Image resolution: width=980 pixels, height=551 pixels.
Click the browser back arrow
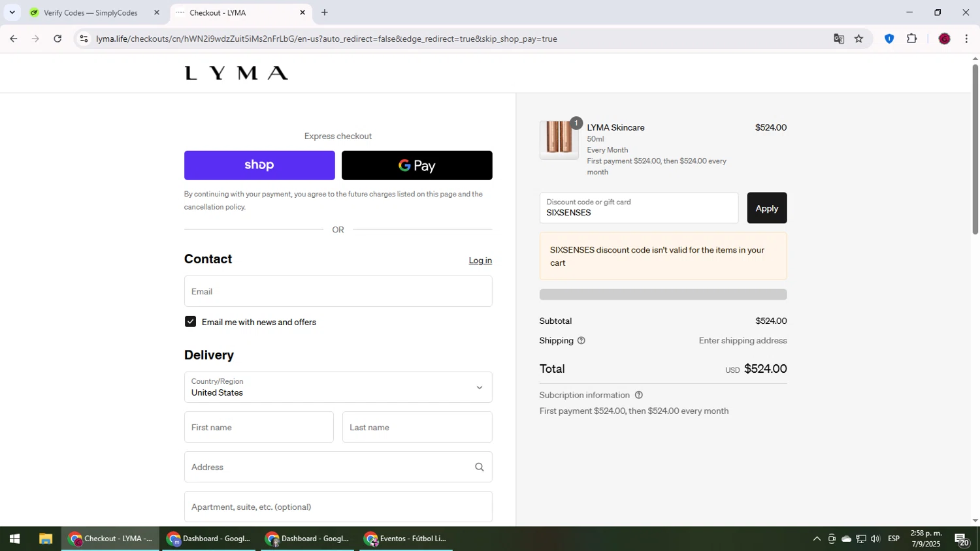pyautogui.click(x=13, y=39)
